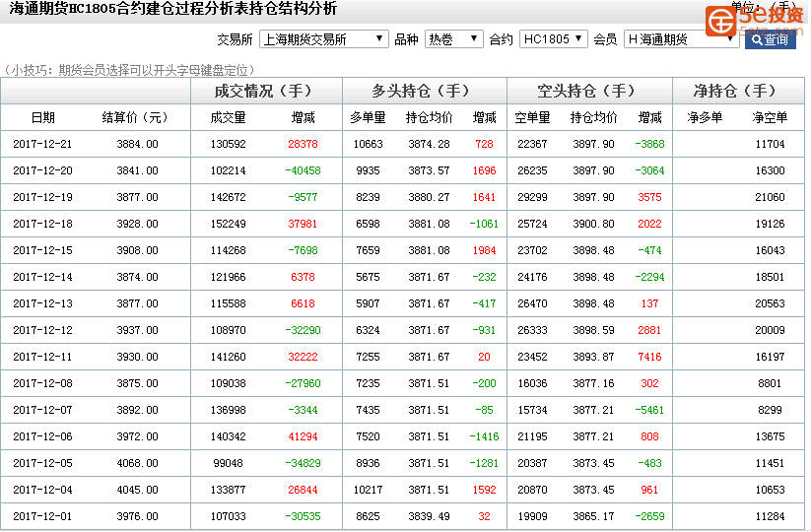The width and height of the screenshot is (811, 532).
Task: Click volume change value 28378
Action: point(304,144)
